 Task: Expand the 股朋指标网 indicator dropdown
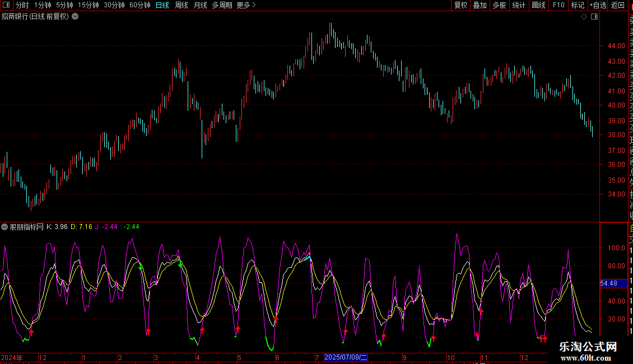[4, 227]
